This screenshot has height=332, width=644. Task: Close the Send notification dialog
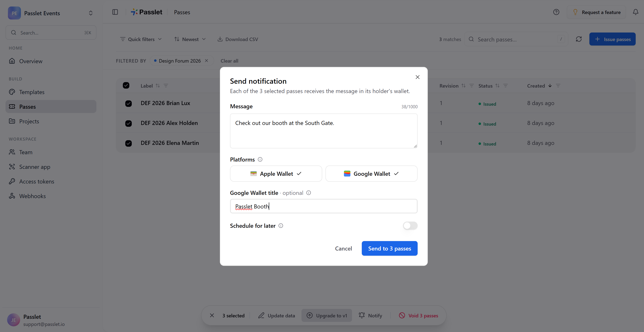417,77
